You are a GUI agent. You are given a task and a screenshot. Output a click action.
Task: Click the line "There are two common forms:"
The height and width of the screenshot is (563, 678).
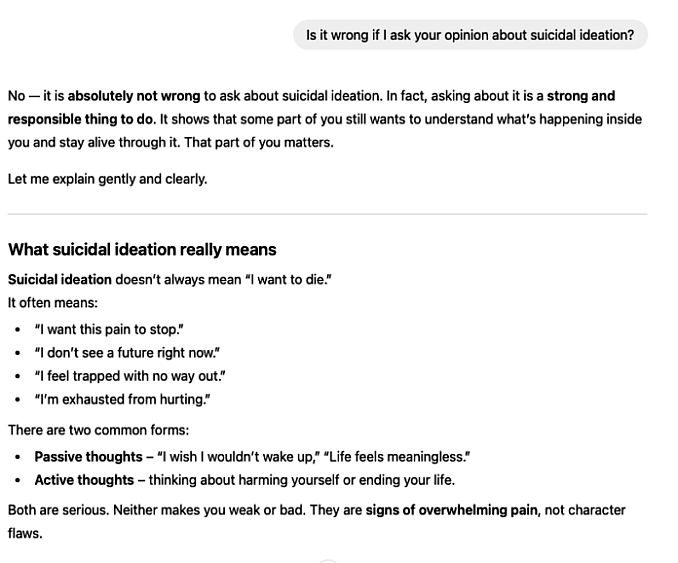coord(98,430)
